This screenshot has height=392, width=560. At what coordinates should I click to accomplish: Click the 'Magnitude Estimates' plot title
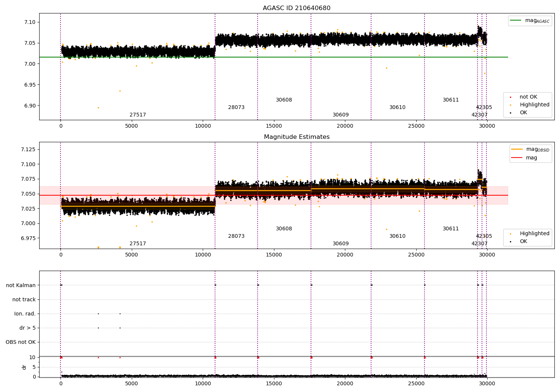coord(296,137)
